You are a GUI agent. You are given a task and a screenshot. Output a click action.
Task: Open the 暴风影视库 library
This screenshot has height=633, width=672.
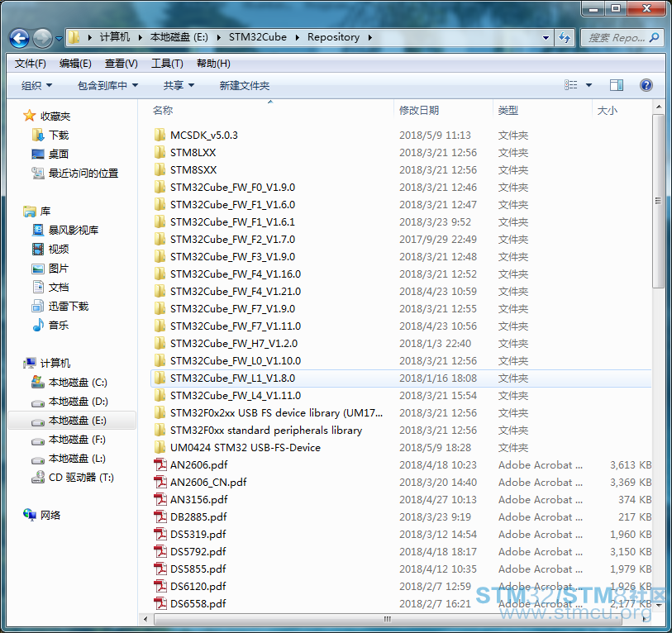click(74, 230)
